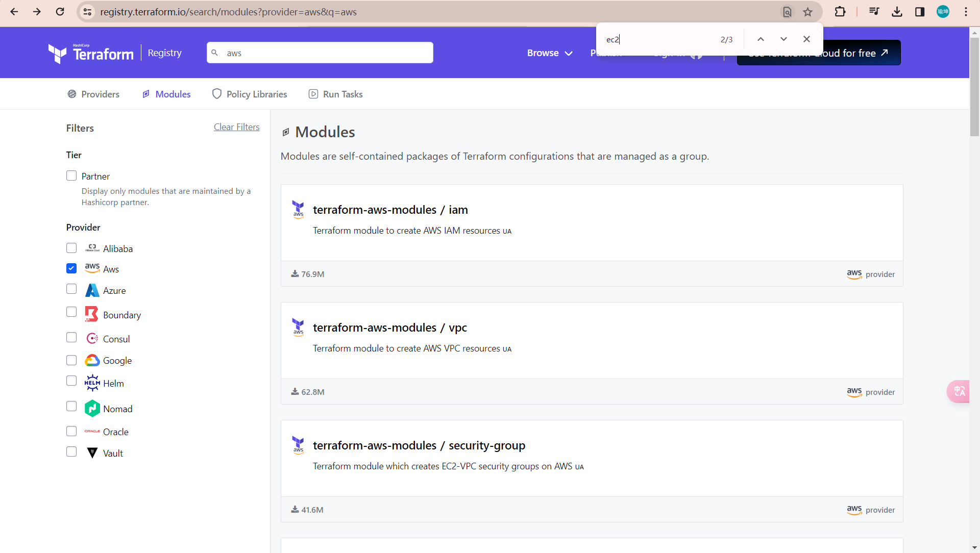This screenshot has height=553, width=980.
Task: Bookmark this page with the star icon
Action: pos(807,12)
